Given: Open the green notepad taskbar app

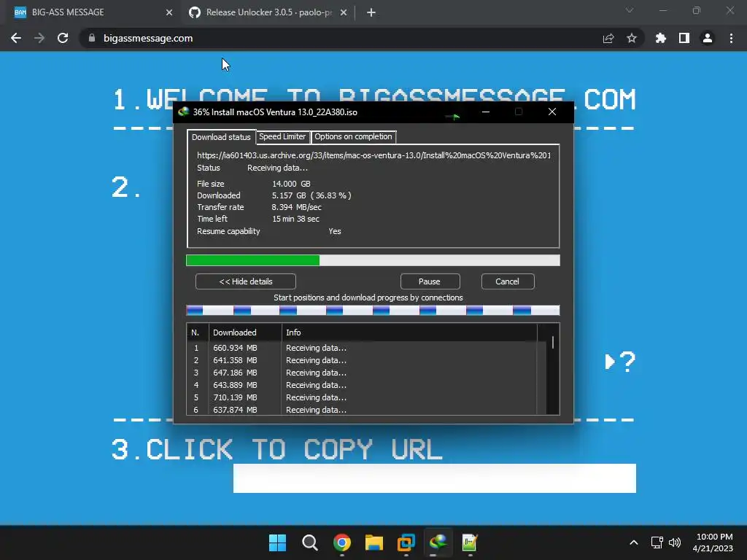Looking at the screenshot, I should pos(470,542).
